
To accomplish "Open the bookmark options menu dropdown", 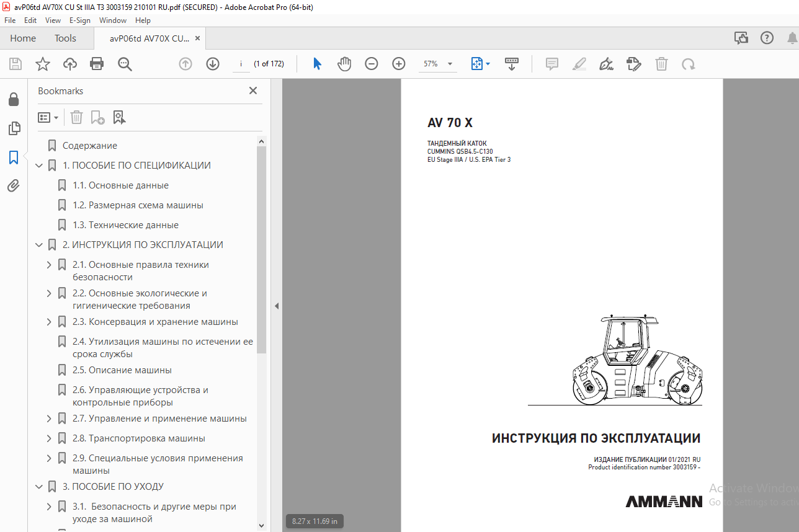I will point(48,117).
